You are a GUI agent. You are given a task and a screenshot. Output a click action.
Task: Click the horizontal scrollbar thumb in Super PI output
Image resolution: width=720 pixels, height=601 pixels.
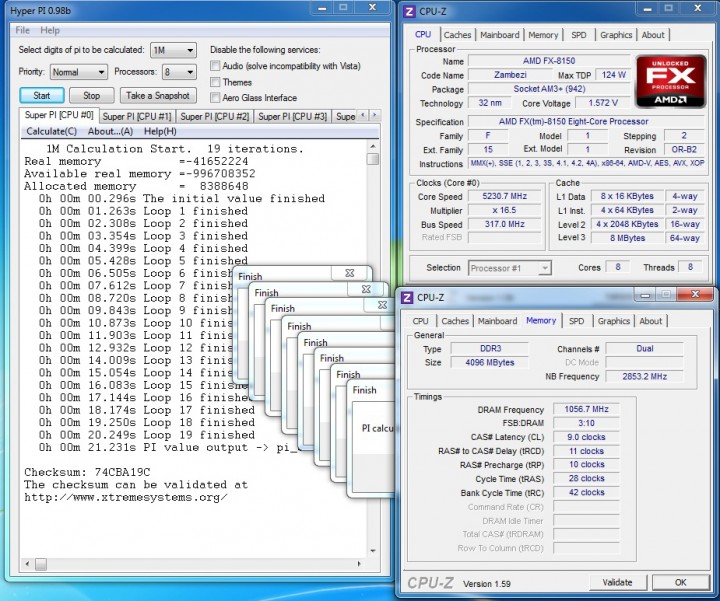41,563
